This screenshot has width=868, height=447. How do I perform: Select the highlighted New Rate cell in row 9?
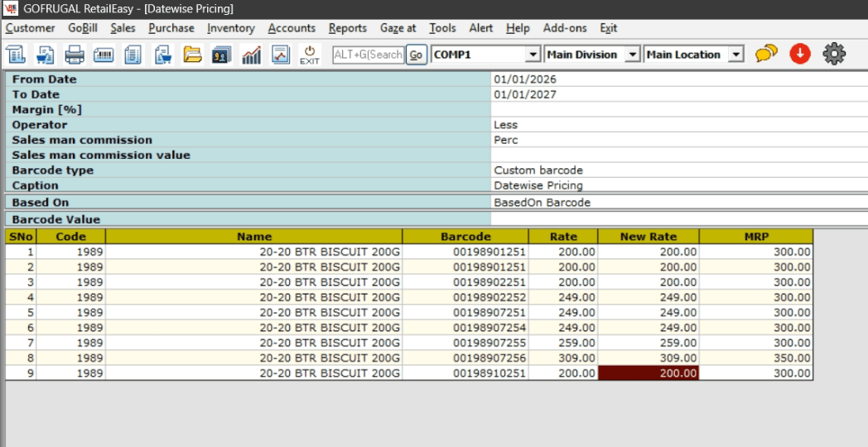coord(648,373)
